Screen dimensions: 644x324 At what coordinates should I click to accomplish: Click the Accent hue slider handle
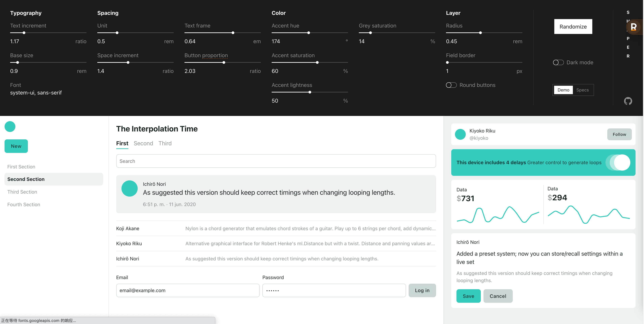click(x=308, y=33)
